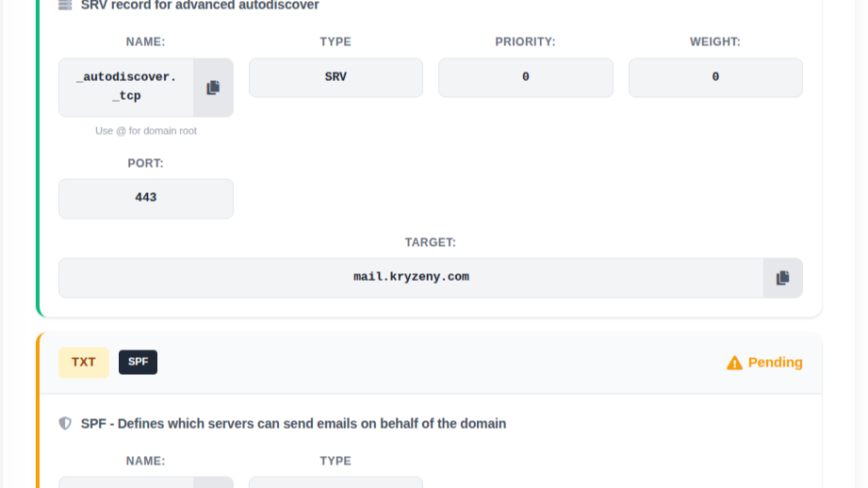Click the dark SPF tag badge
The height and width of the screenshot is (488, 868).
(138, 363)
